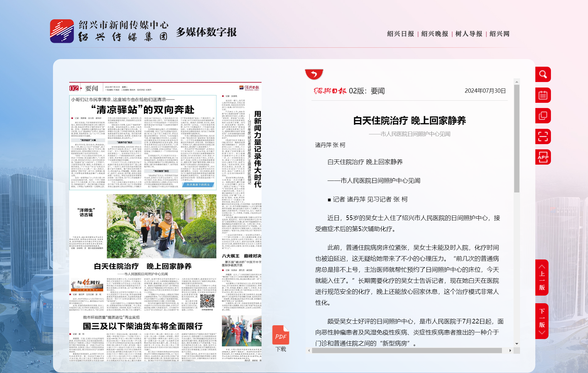The height and width of the screenshot is (373, 588).
Task: Click the 下载 label under PDF
Action: [x=281, y=349]
